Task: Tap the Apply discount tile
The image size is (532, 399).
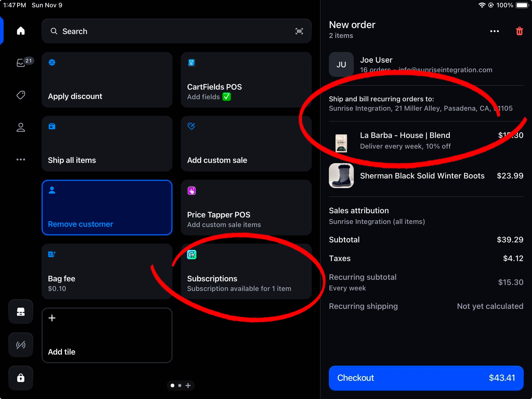Action: [107, 80]
